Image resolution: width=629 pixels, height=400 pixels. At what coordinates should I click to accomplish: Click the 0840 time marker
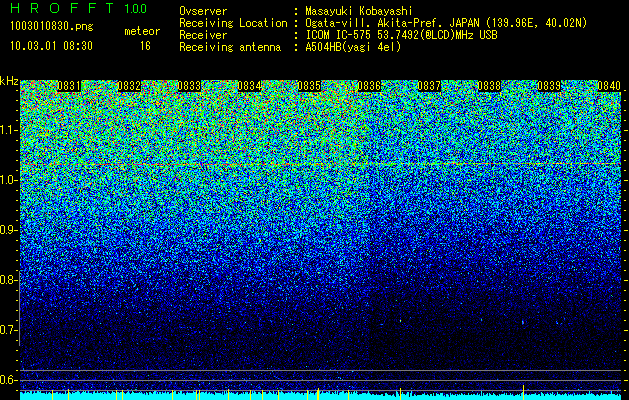(609, 86)
